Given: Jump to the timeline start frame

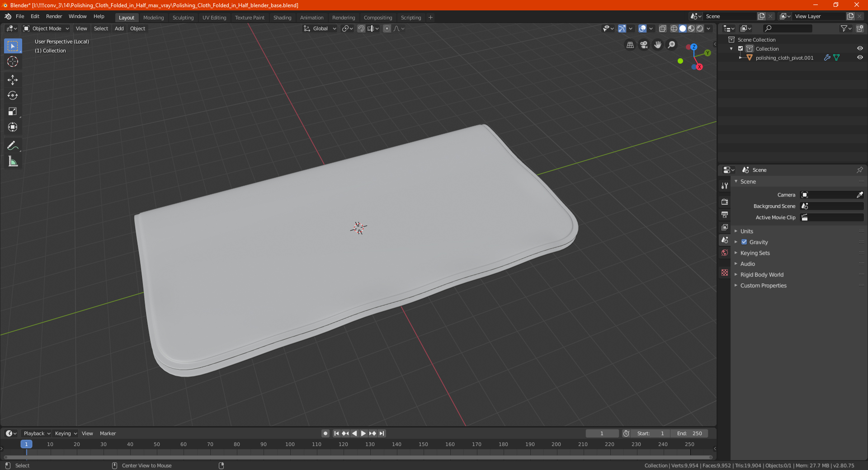Looking at the screenshot, I should click(x=336, y=433).
